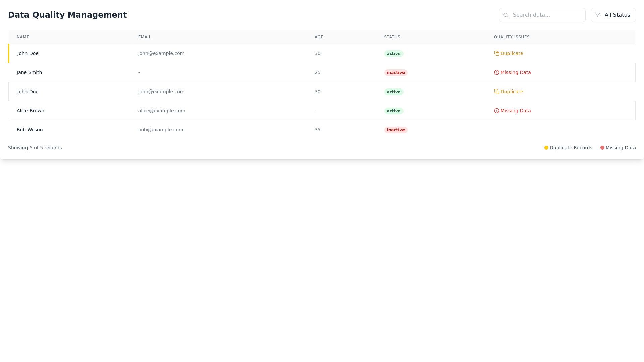Click the filter funnel icon
Image resolution: width=644 pixels, height=362 pixels.
point(598,15)
